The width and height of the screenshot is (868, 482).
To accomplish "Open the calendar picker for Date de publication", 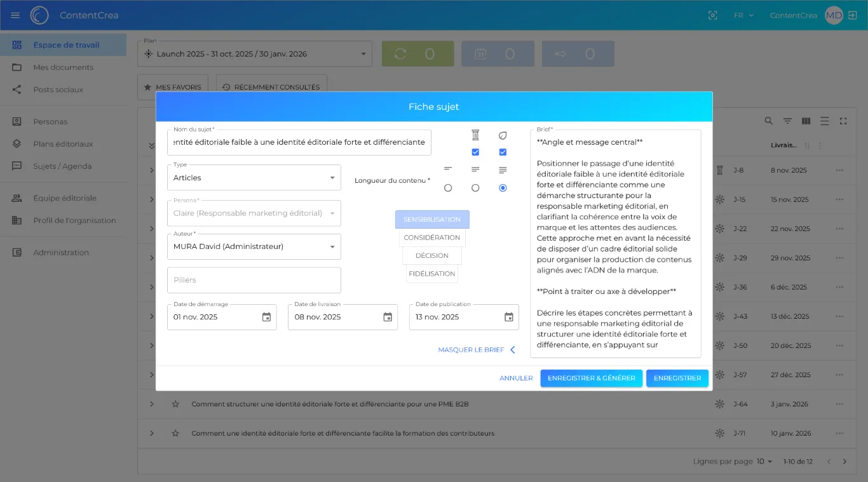I will point(508,317).
